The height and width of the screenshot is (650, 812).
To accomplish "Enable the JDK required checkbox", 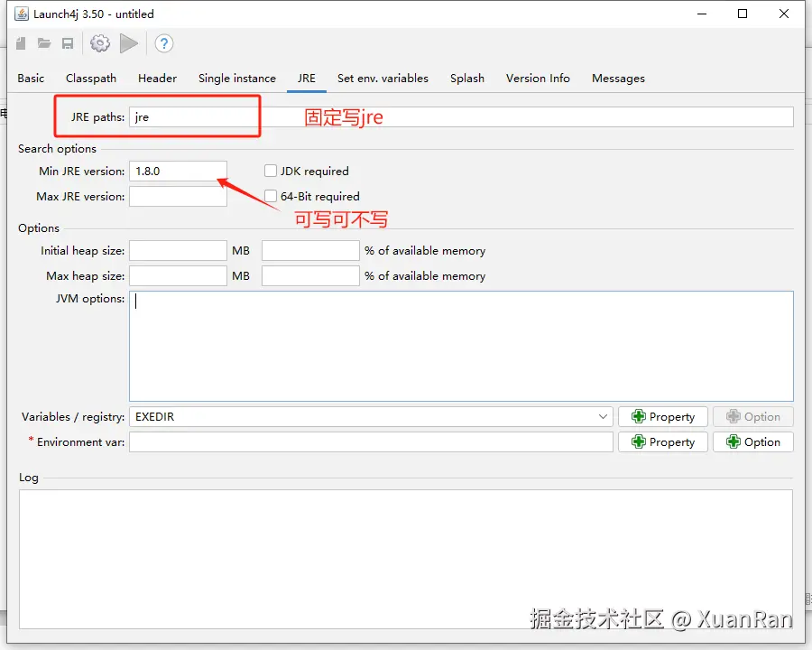I will 271,171.
